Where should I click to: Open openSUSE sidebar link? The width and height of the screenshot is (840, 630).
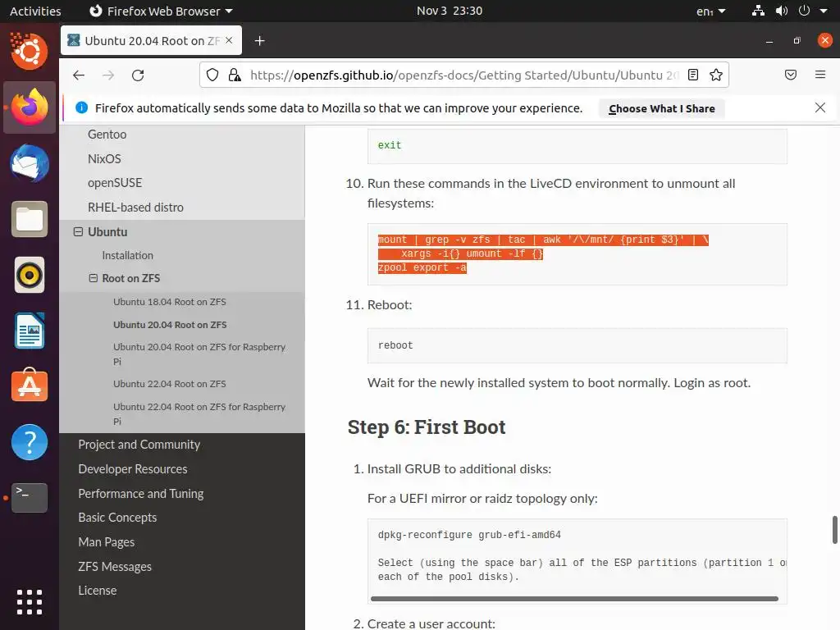point(115,183)
